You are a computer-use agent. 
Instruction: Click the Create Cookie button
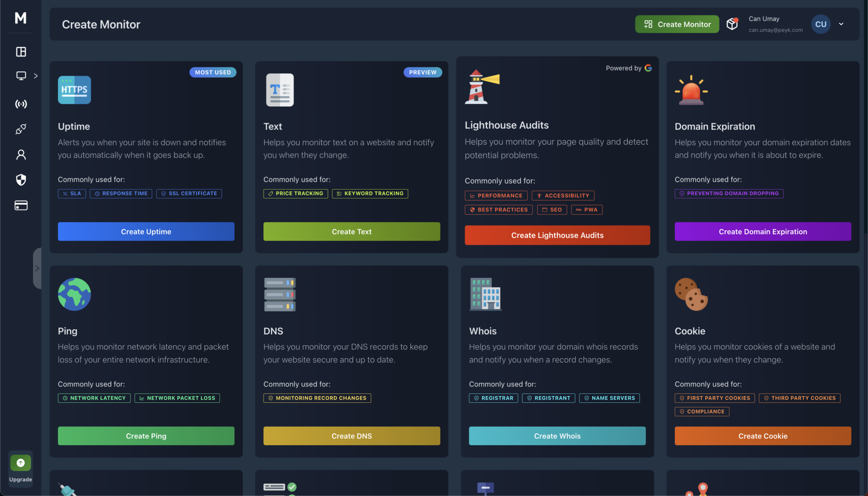pyautogui.click(x=763, y=436)
